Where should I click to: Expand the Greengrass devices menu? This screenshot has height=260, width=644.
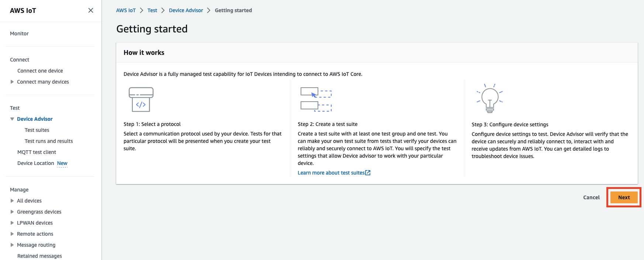click(12, 212)
